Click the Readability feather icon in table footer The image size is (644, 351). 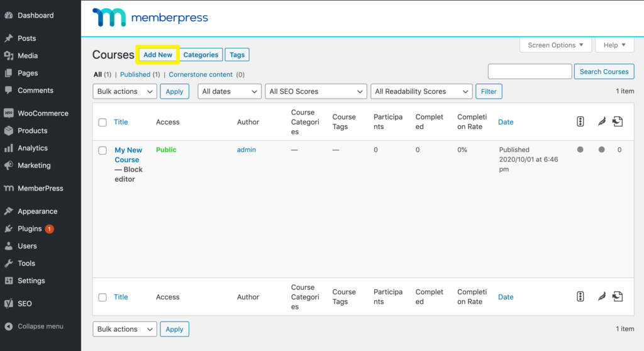pyautogui.click(x=602, y=296)
